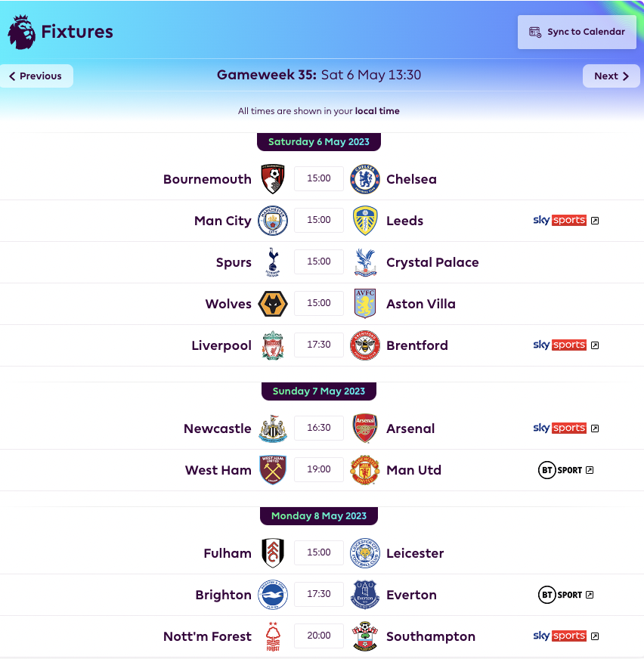Click the Everton club crest
This screenshot has width=644, height=659.
(365, 594)
